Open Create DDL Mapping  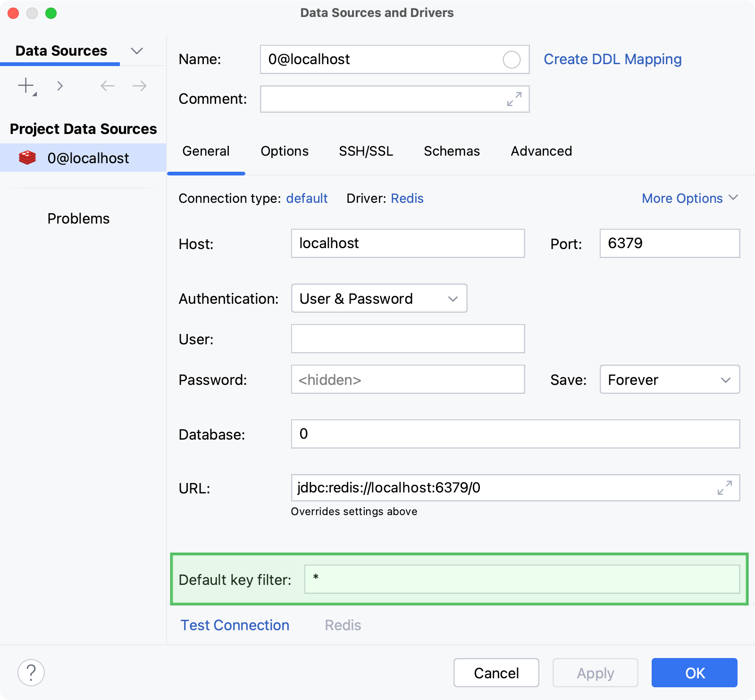[x=612, y=59]
